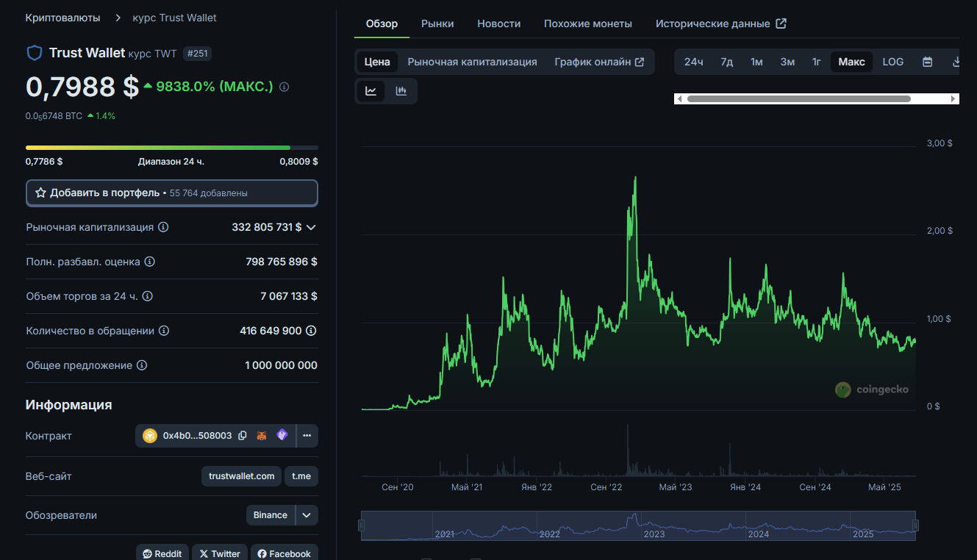Select the 1г time range
Image resolution: width=977 pixels, height=560 pixels.
(817, 62)
